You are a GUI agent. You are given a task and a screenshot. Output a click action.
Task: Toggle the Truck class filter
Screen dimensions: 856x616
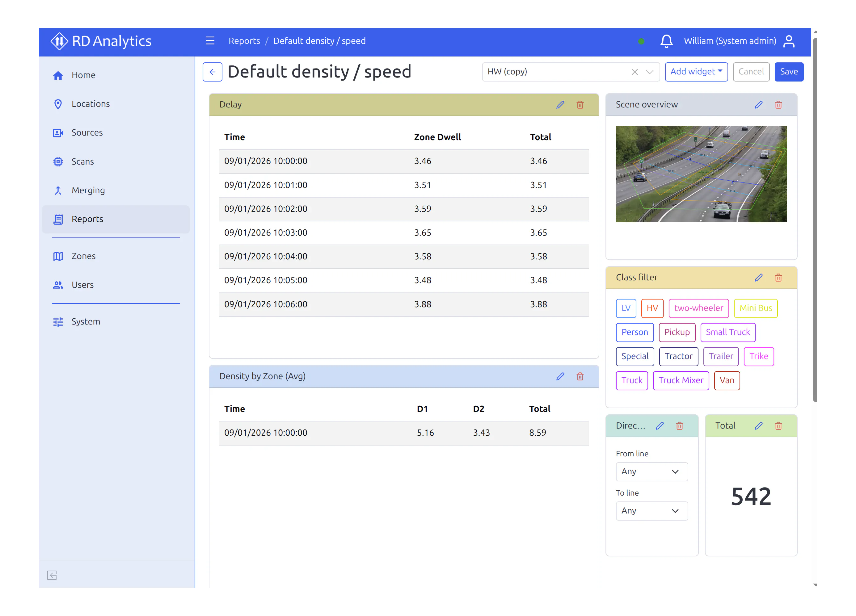632,381
